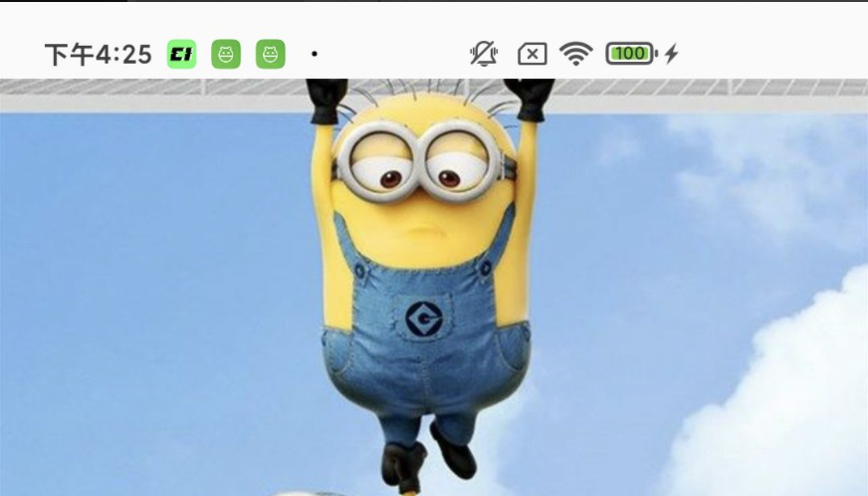Tap the muted bell silent-mode icon
Screen dimensions: 868x496
pyautogui.click(x=483, y=54)
